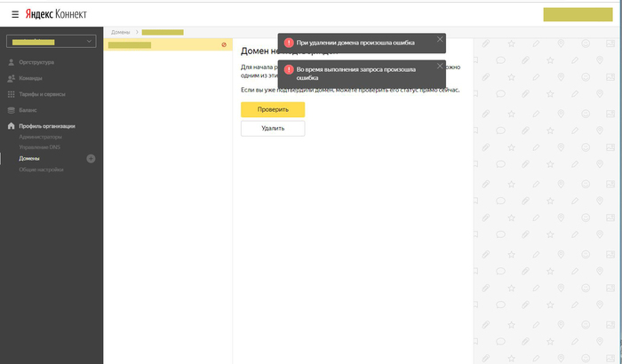
Task: Open Общие настройки in the sidebar
Action: [42, 169]
